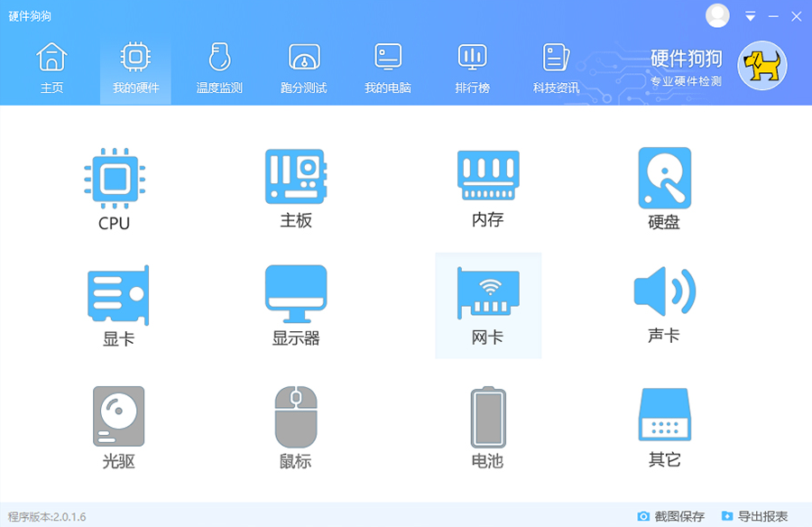Screen dimensions: 812x527
Task: Click 截图保存 to save screenshot
Action: 670,516
